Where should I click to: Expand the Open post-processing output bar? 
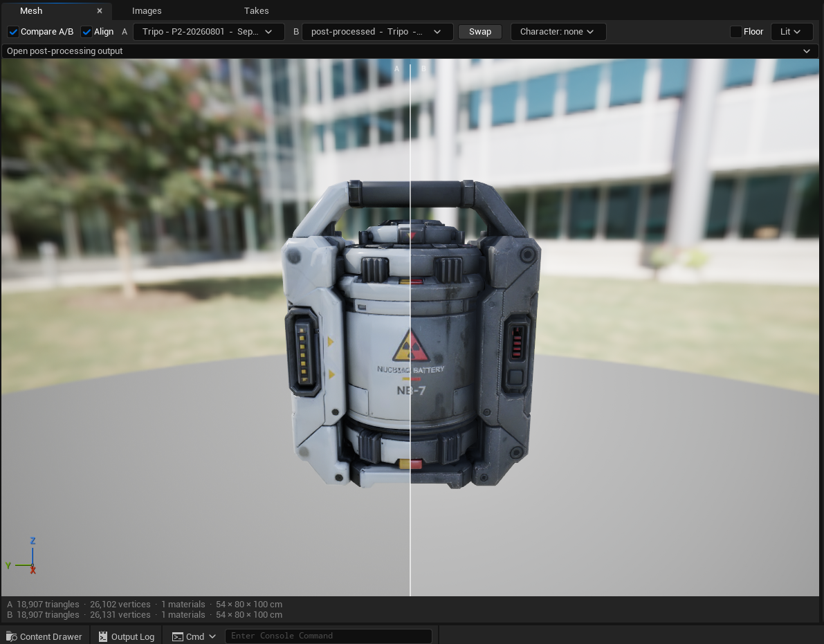pyautogui.click(x=410, y=51)
